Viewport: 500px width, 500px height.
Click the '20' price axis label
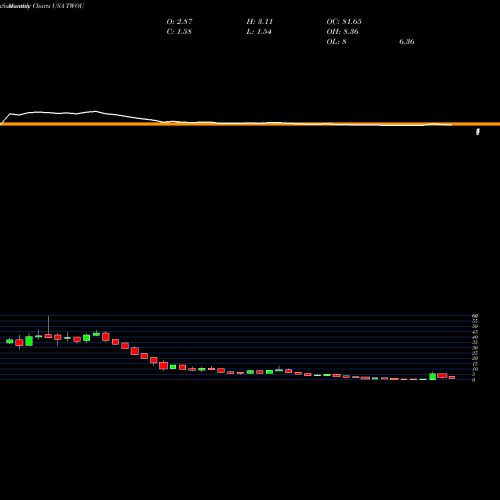pyautogui.click(x=475, y=358)
